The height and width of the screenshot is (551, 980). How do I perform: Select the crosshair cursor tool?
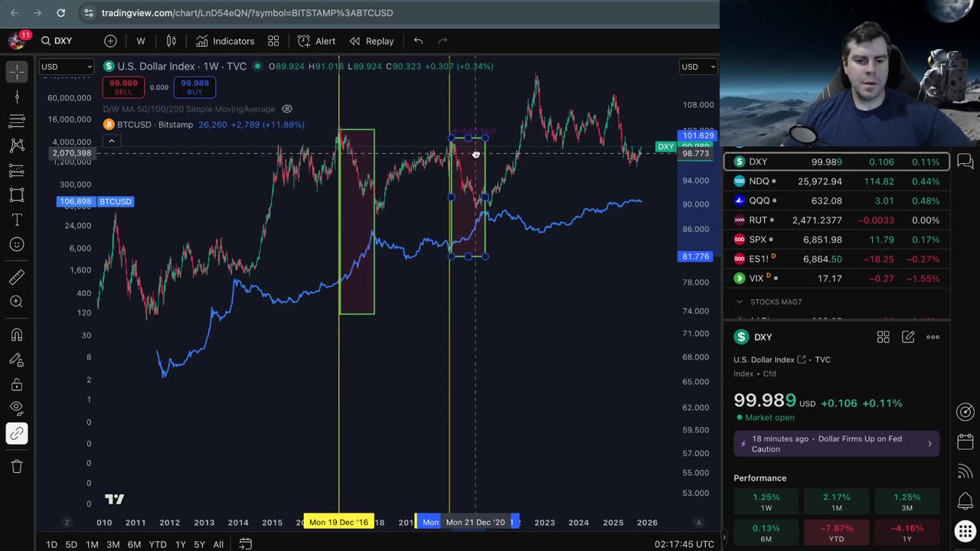[x=17, y=71]
